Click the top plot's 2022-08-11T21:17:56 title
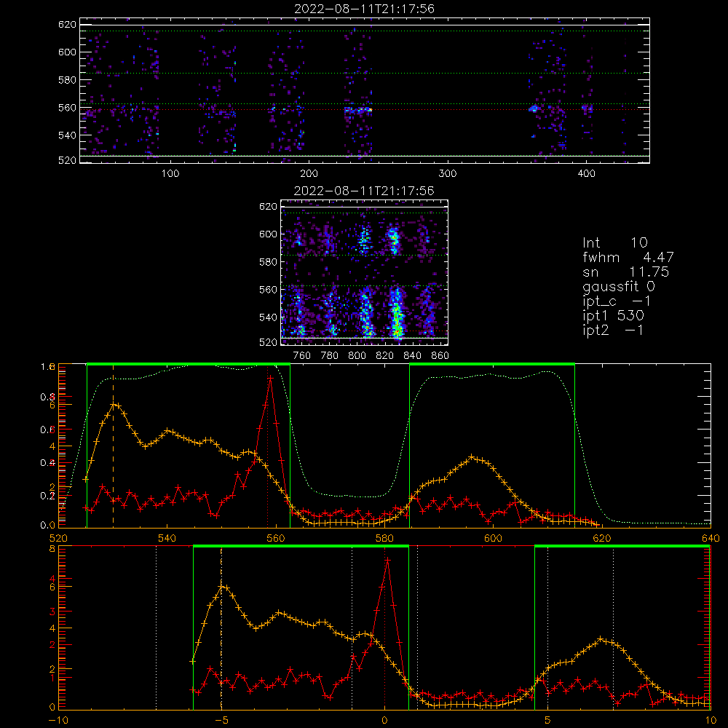The image size is (728, 728). 364,9
